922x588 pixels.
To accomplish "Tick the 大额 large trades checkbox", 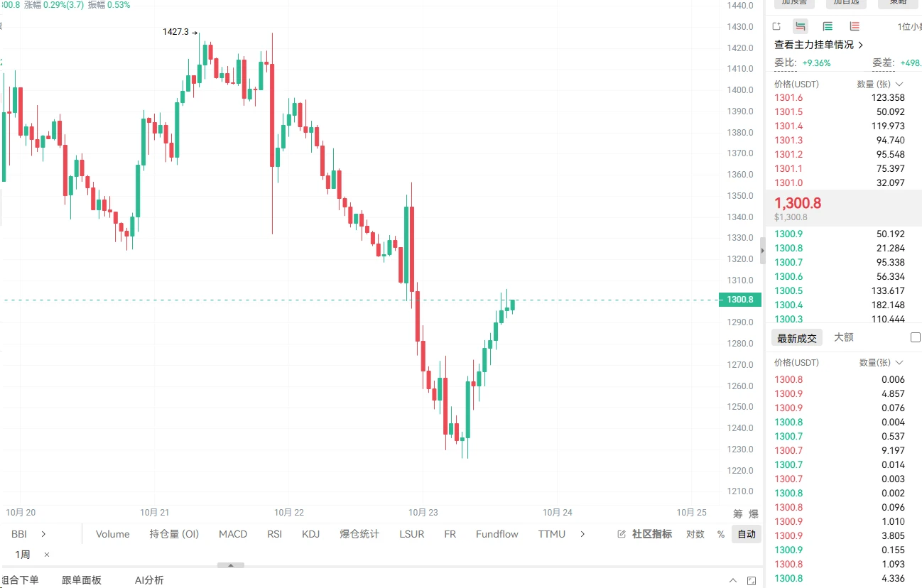I will [x=916, y=337].
